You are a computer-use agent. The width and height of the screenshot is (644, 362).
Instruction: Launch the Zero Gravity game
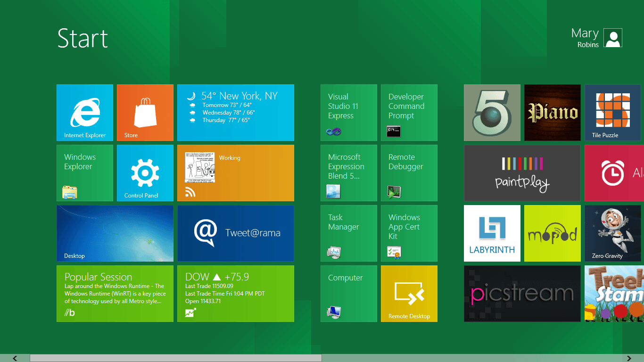612,233
